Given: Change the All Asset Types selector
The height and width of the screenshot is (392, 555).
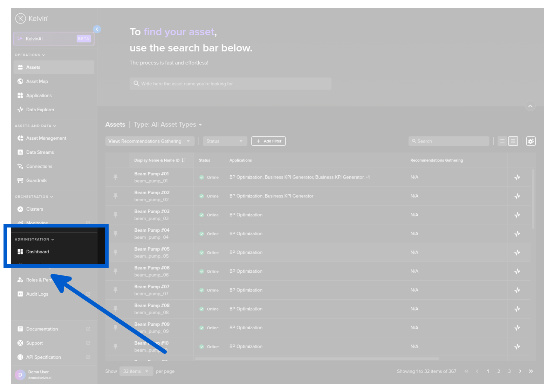Looking at the screenshot, I should (168, 125).
